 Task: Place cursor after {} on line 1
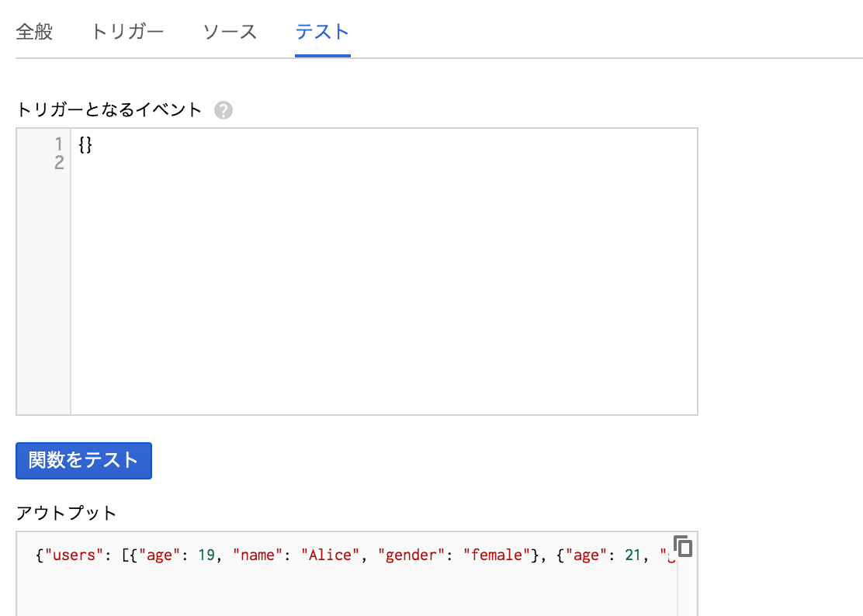(95, 144)
